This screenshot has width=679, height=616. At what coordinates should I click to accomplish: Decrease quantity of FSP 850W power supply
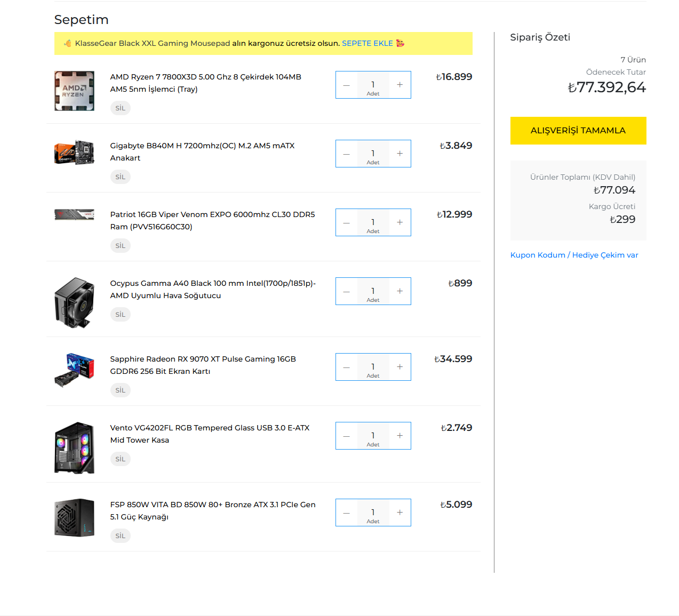[347, 513]
